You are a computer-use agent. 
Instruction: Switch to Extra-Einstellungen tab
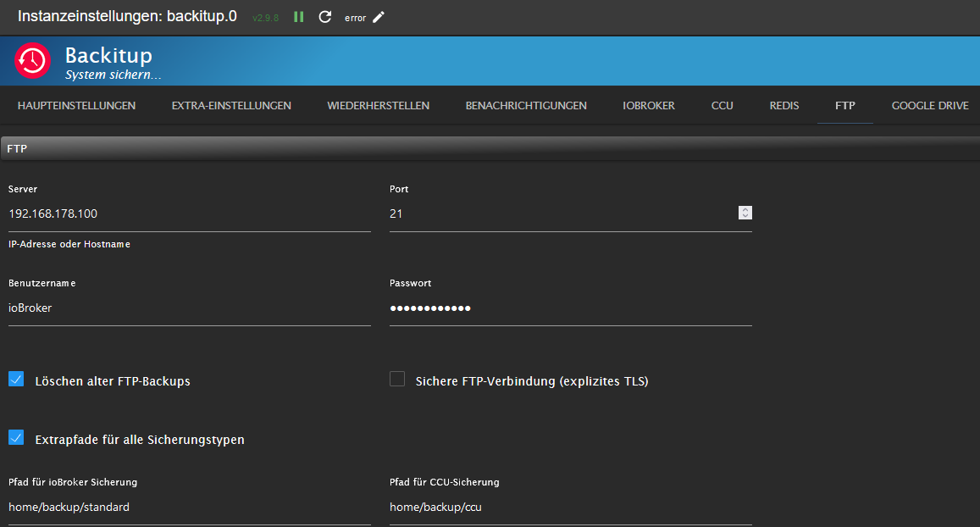pyautogui.click(x=231, y=106)
